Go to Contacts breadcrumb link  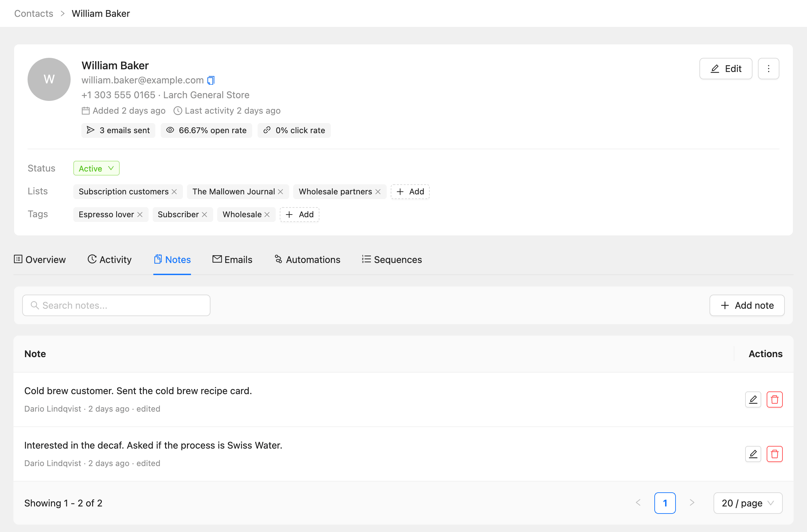(34, 13)
